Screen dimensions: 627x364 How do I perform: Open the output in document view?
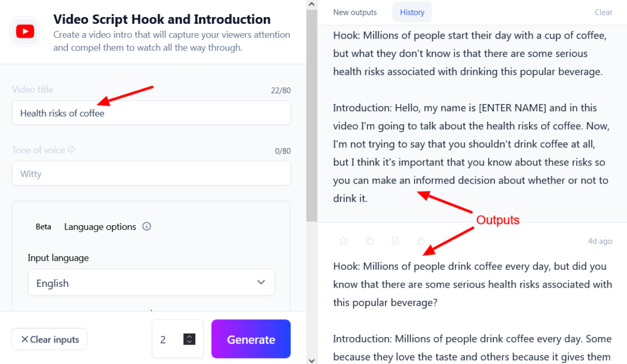[x=395, y=240]
